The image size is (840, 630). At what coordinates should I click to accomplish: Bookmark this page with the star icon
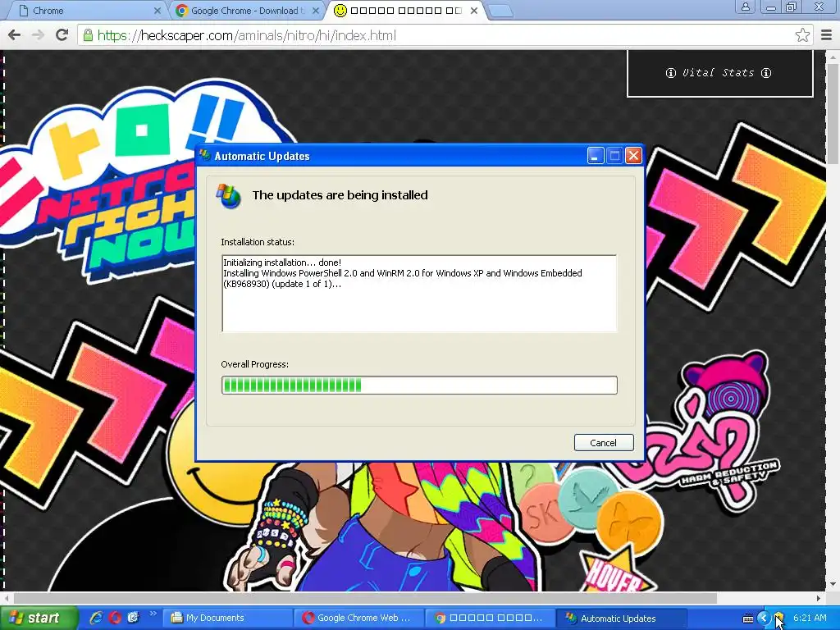[x=802, y=35]
